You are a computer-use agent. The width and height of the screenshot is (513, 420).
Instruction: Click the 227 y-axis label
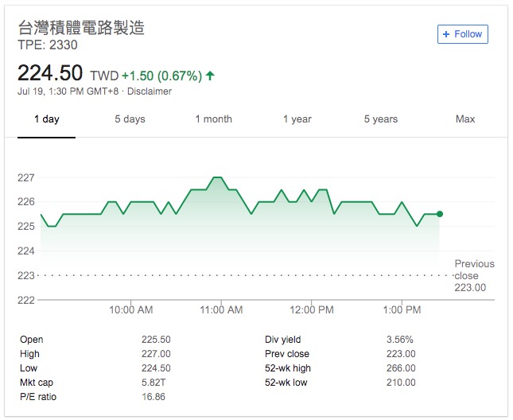(x=25, y=177)
